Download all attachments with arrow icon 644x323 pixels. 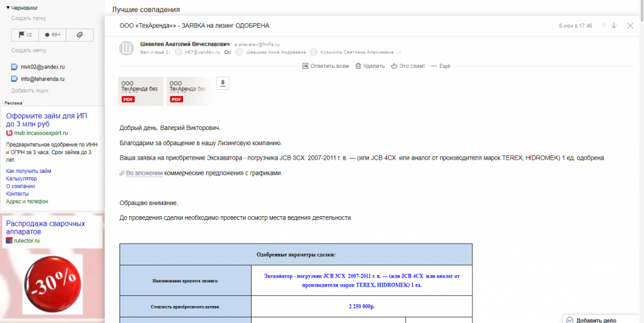tap(223, 84)
